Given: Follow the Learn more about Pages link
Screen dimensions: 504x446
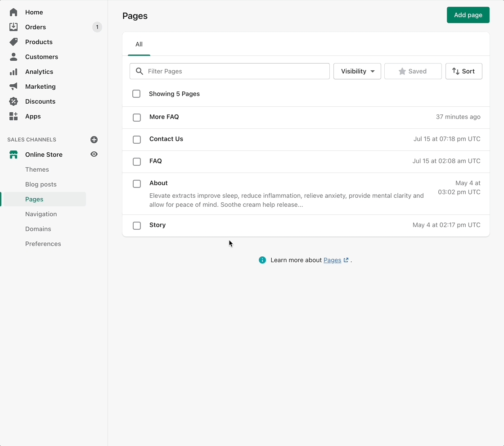Looking at the screenshot, I should (332, 260).
